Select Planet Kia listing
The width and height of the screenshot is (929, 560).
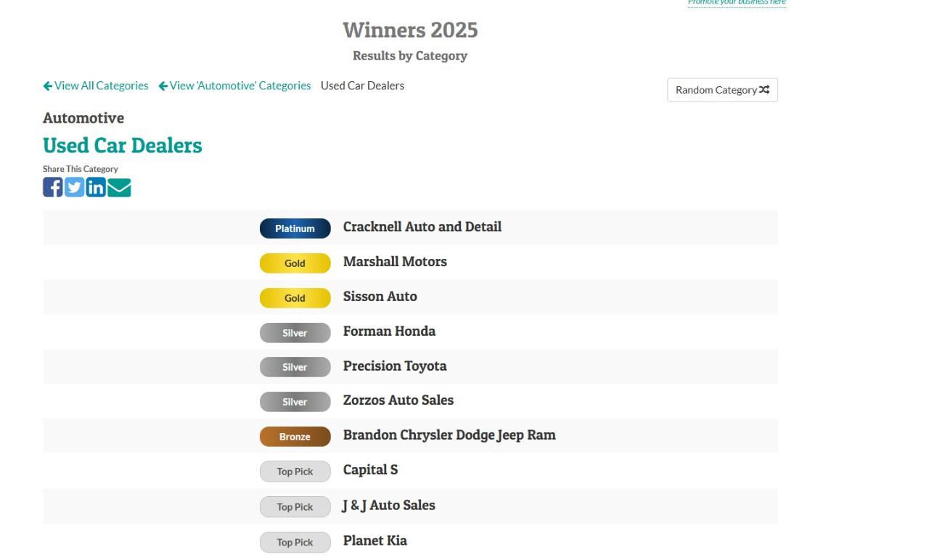375,540
